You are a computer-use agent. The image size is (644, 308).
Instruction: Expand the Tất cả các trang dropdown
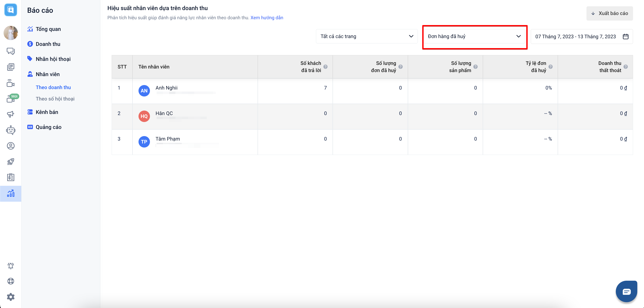(x=367, y=36)
